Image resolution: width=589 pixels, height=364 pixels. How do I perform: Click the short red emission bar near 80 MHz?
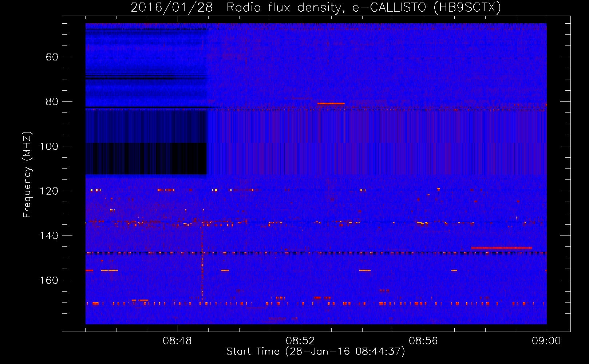pos(331,103)
